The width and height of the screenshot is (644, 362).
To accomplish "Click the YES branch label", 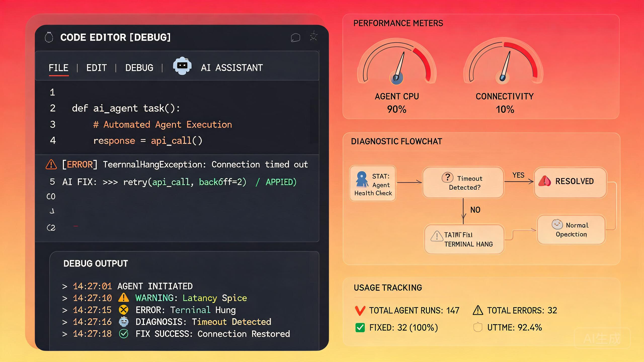I will click(518, 175).
